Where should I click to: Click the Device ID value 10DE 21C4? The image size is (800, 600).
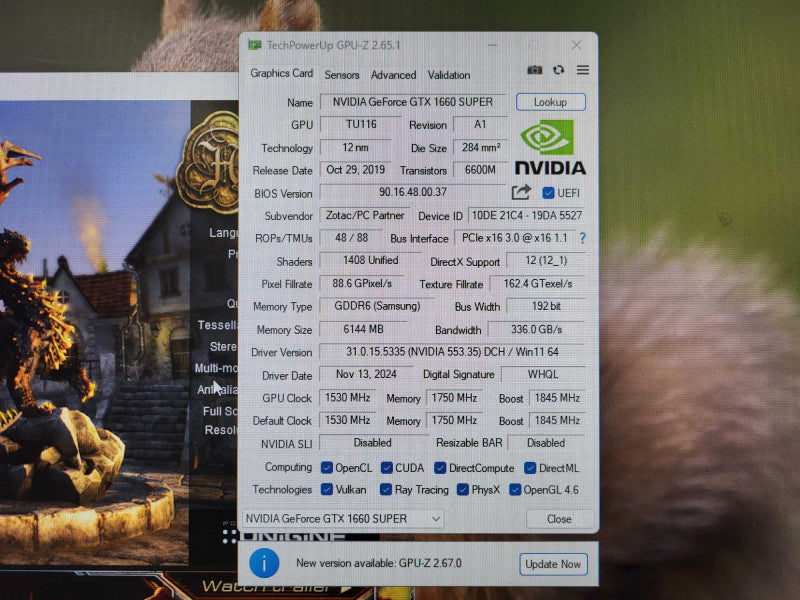click(x=527, y=215)
